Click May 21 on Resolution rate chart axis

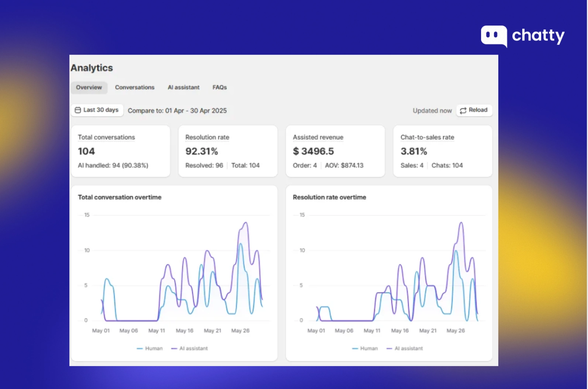point(428,331)
